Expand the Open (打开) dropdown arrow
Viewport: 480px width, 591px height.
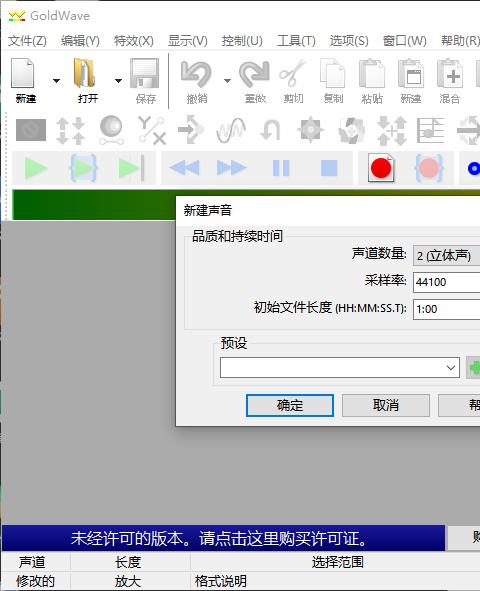tap(118, 80)
